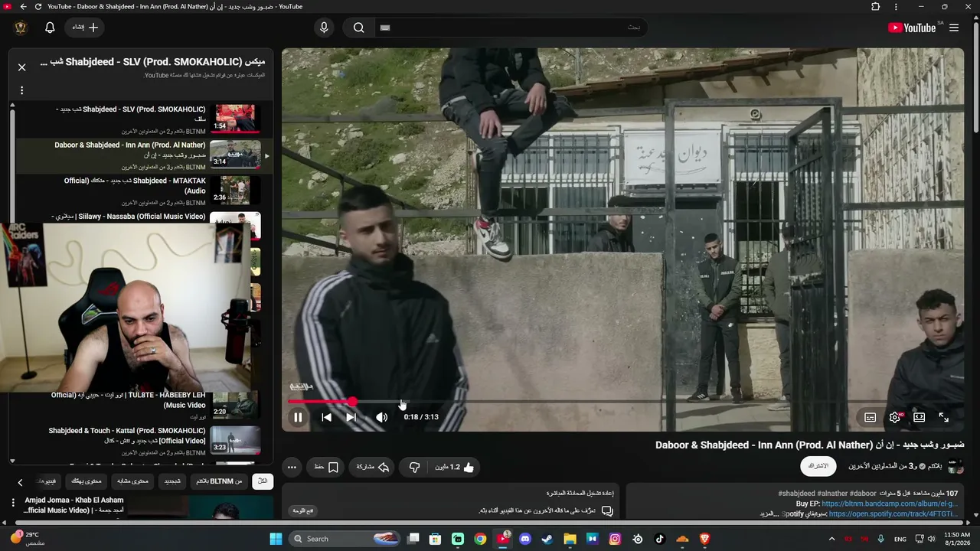
Task: Open YouTube notifications bell
Action: (50, 28)
